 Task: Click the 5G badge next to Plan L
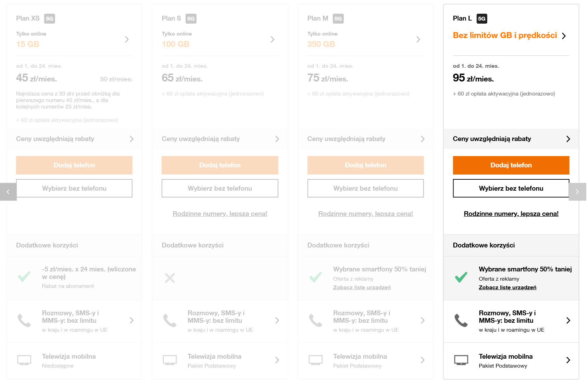[x=481, y=18]
